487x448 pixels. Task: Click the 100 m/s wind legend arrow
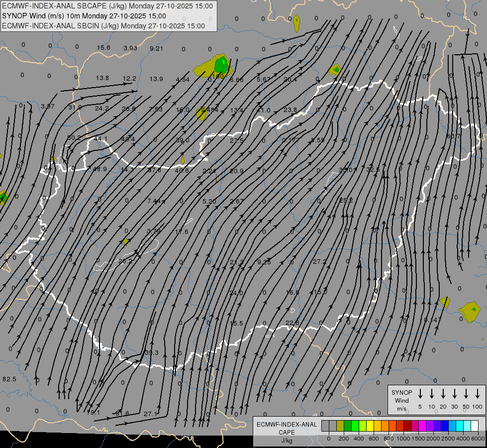478,394
